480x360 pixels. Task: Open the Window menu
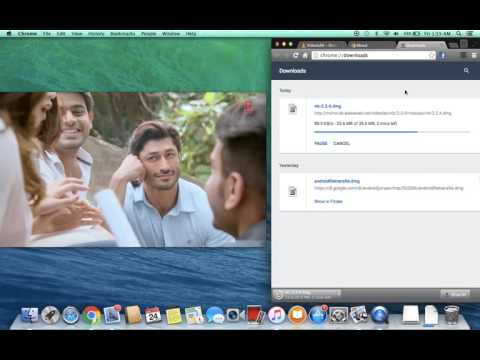coord(171,34)
